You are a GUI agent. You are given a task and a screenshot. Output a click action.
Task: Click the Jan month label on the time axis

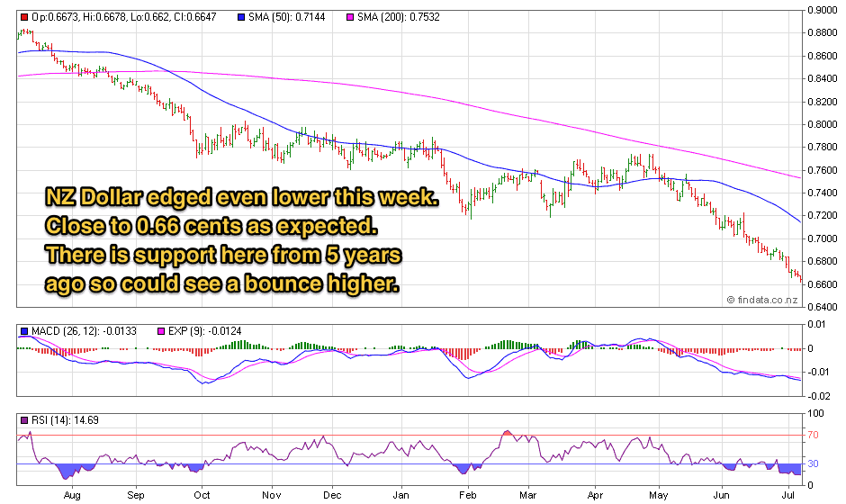(400, 495)
